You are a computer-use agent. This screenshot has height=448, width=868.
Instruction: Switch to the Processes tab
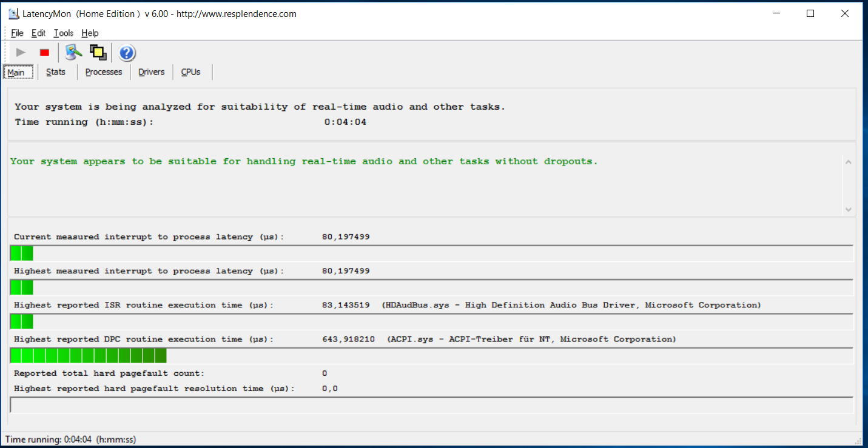pyautogui.click(x=104, y=72)
